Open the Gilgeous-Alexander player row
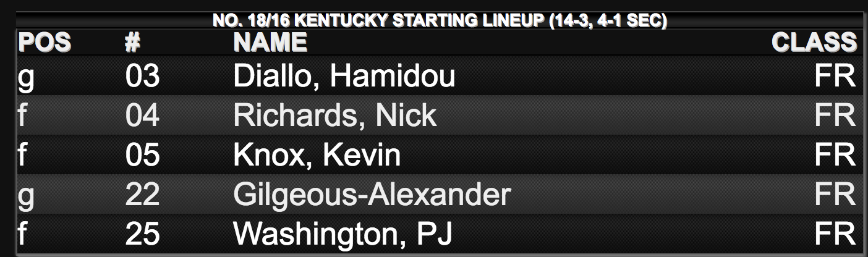The width and height of the screenshot is (868, 257). tap(439, 195)
